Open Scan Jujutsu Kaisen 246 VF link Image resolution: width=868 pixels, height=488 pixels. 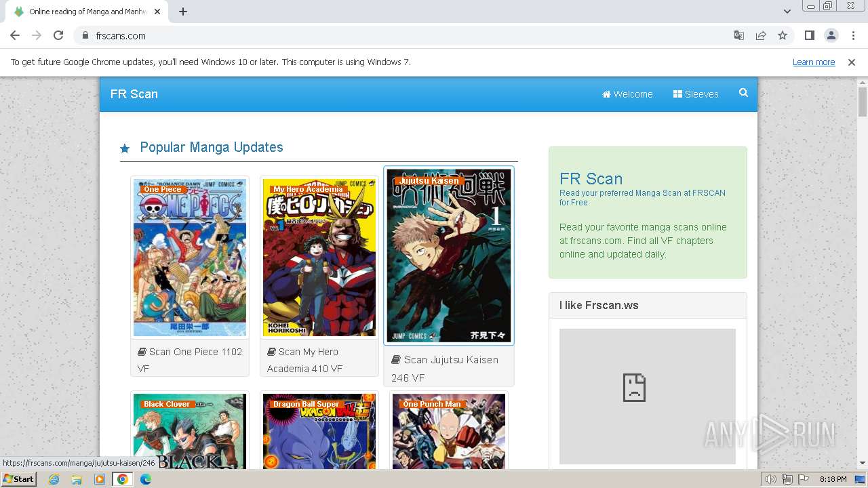[x=445, y=369]
